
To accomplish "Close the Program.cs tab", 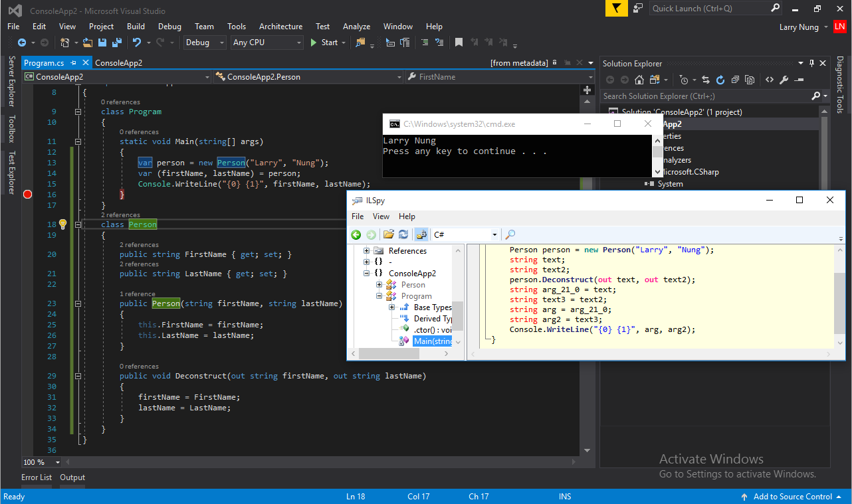I will (x=86, y=63).
